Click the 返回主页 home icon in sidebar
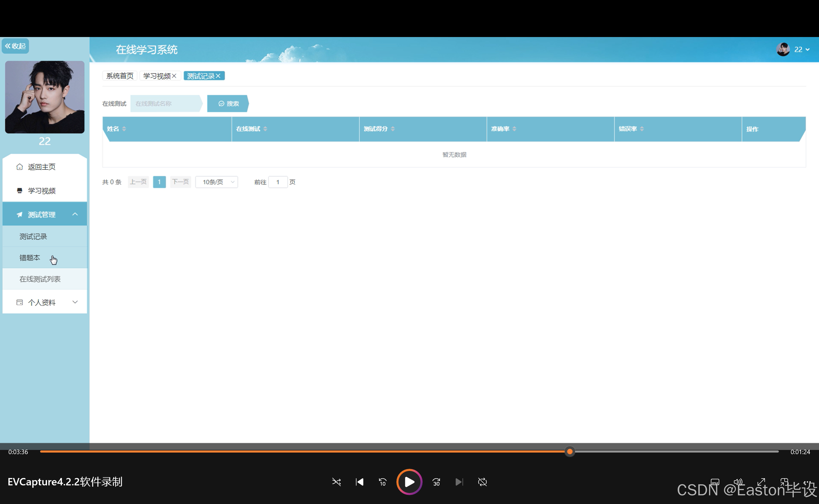This screenshot has height=504, width=819. click(x=20, y=167)
